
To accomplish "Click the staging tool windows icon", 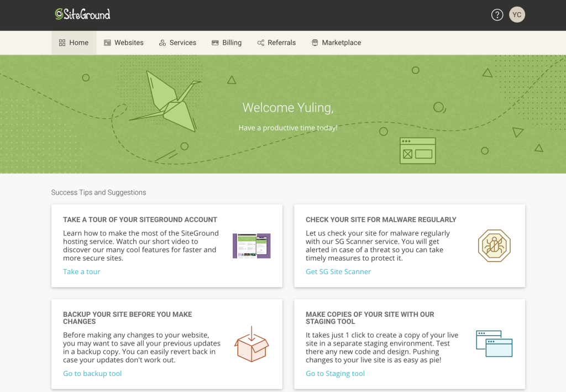I will [x=494, y=344].
